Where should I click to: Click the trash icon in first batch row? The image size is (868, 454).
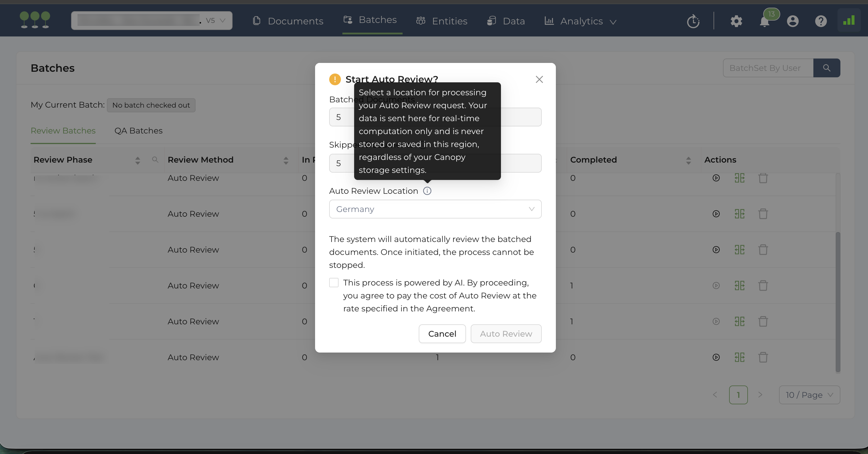(x=763, y=178)
